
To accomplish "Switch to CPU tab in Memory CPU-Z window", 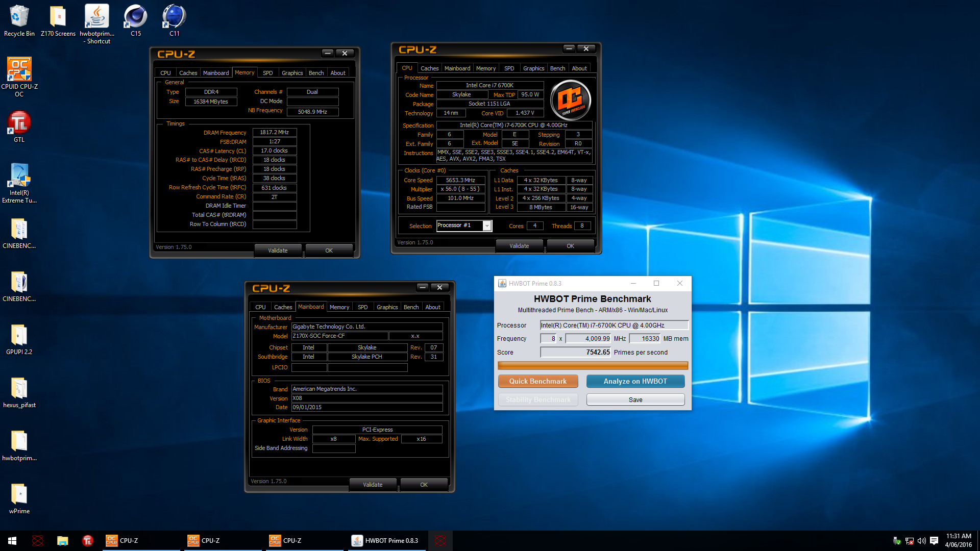I will pos(165,73).
